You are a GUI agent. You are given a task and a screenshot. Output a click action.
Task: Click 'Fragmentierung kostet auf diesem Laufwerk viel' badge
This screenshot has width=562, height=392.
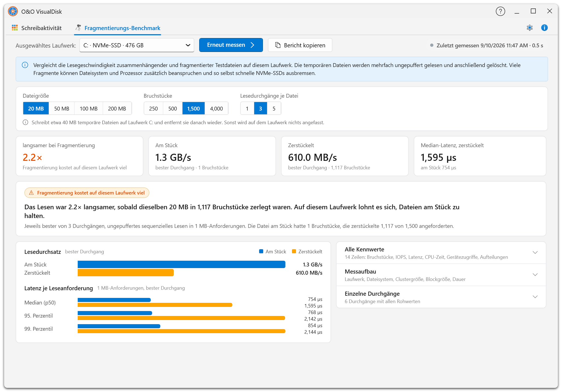click(x=87, y=193)
